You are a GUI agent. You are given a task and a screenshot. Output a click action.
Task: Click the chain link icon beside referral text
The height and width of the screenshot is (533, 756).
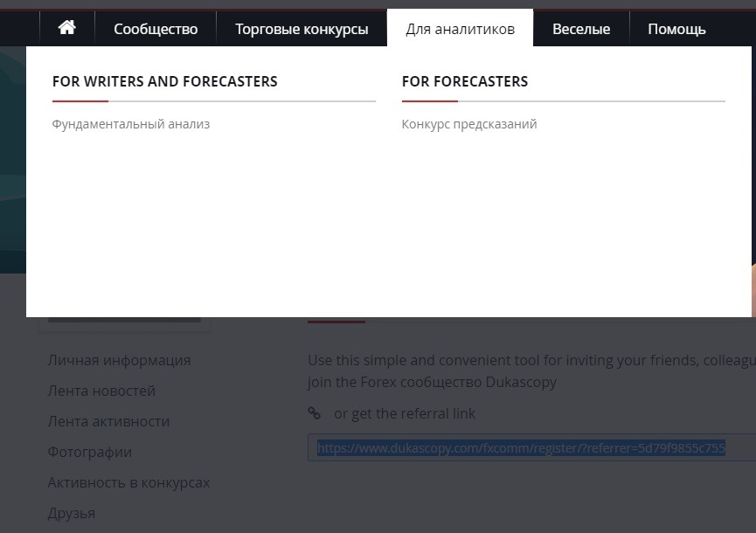coord(315,413)
